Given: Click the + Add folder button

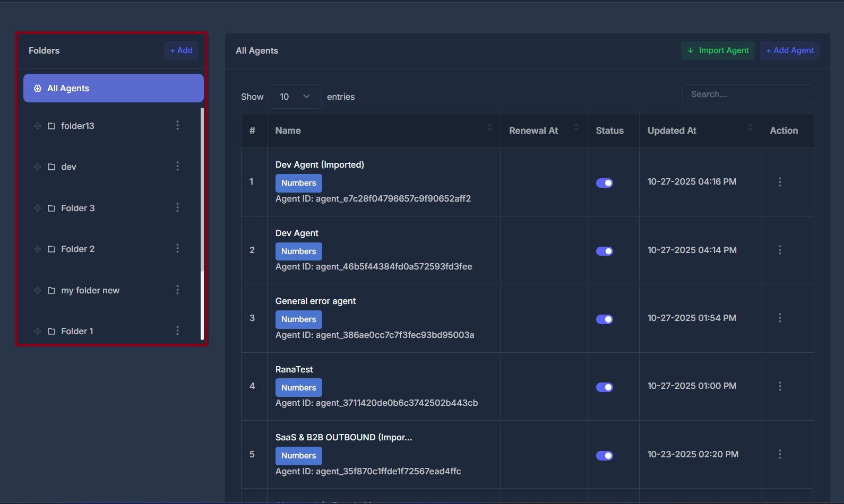Looking at the screenshot, I should click(x=181, y=50).
